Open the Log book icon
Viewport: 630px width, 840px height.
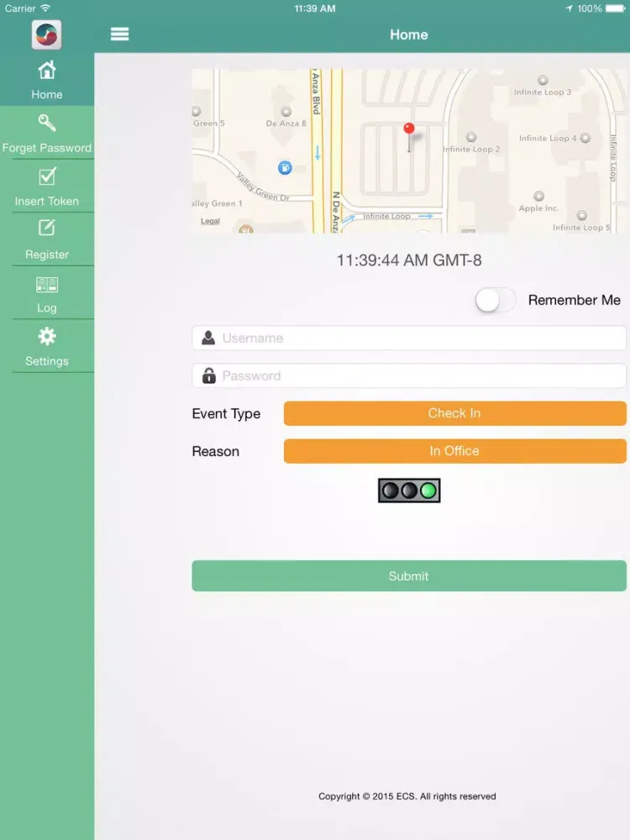click(46, 285)
